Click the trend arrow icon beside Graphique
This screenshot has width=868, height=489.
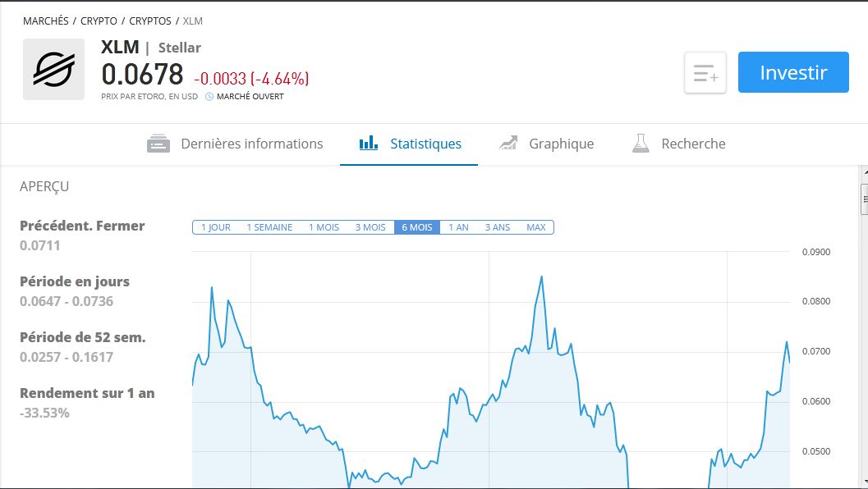(x=508, y=144)
